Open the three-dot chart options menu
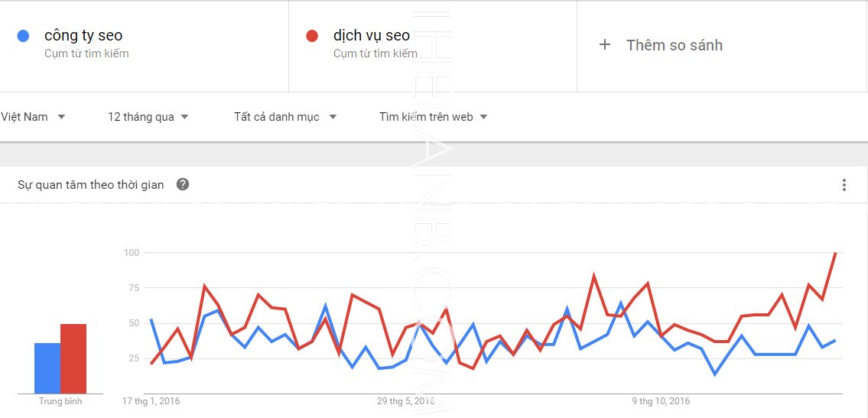The height and width of the screenshot is (418, 868). (x=844, y=185)
